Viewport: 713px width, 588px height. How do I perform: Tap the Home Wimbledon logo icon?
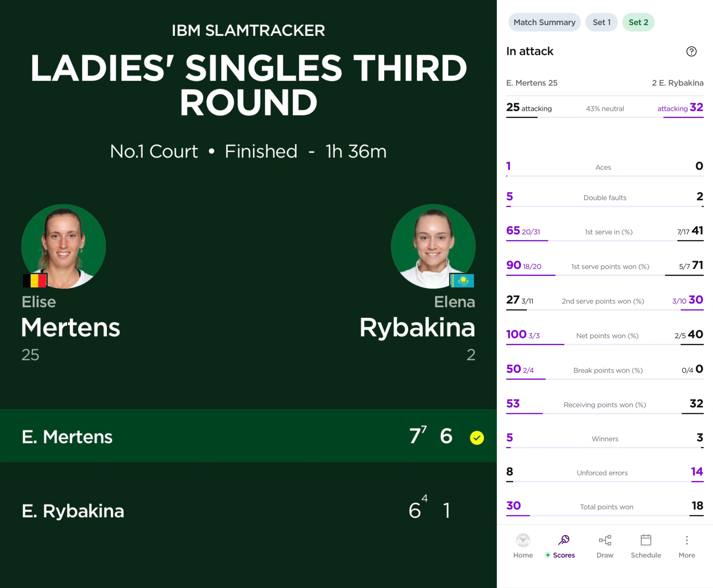(523, 540)
